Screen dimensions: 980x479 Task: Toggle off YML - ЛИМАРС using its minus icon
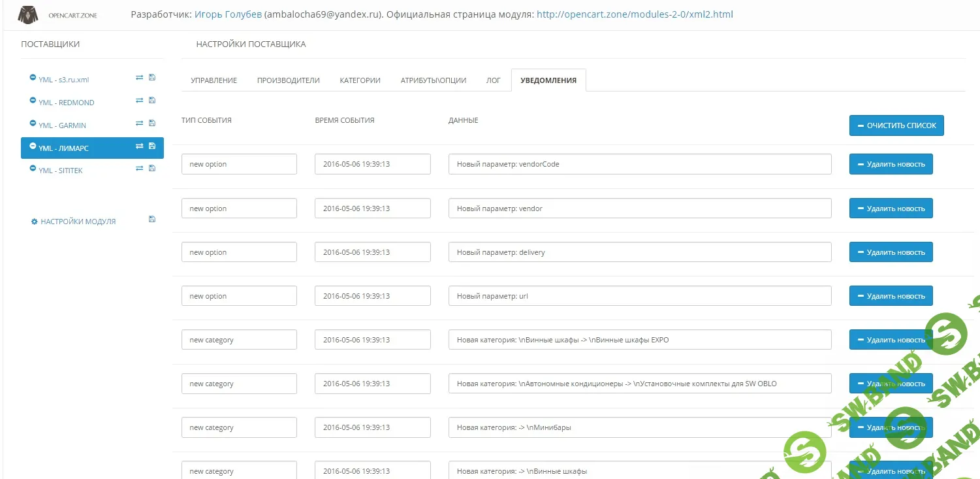point(33,145)
